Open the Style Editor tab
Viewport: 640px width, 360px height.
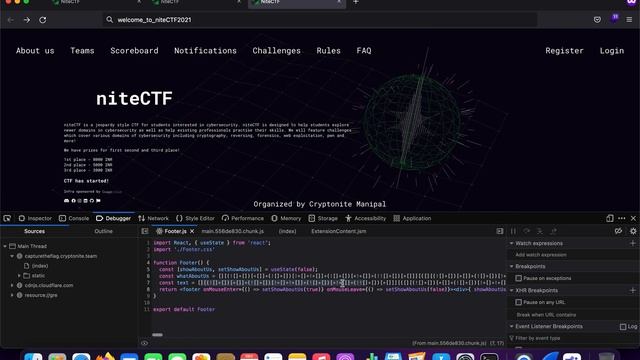tap(195, 218)
